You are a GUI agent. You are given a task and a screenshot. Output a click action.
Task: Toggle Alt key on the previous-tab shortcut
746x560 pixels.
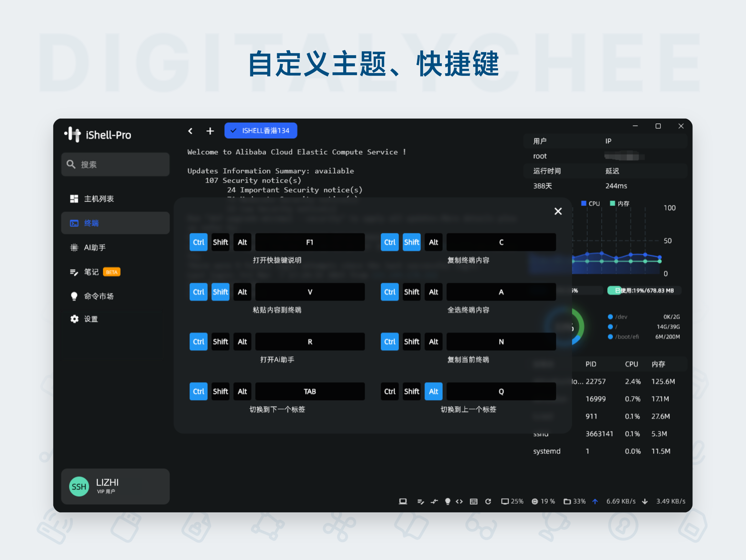click(433, 391)
